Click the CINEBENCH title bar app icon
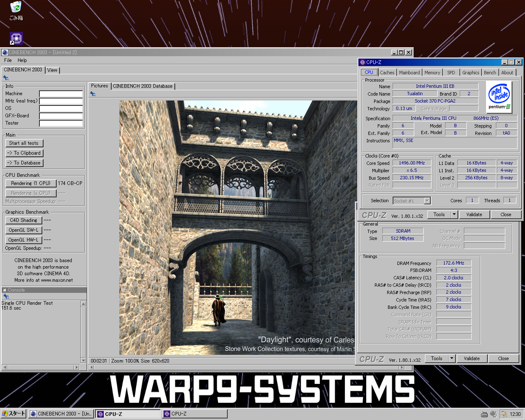The image size is (525, 420). coord(5,52)
